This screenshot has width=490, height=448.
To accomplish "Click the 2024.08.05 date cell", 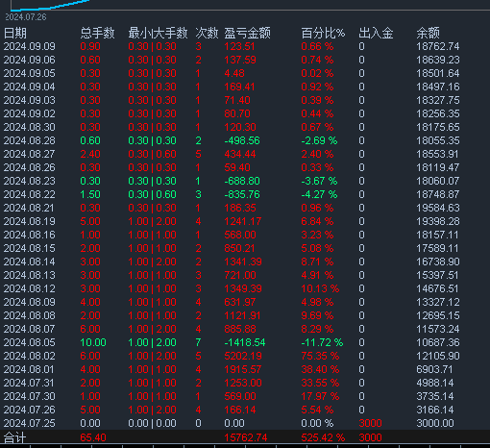I will (x=29, y=342).
